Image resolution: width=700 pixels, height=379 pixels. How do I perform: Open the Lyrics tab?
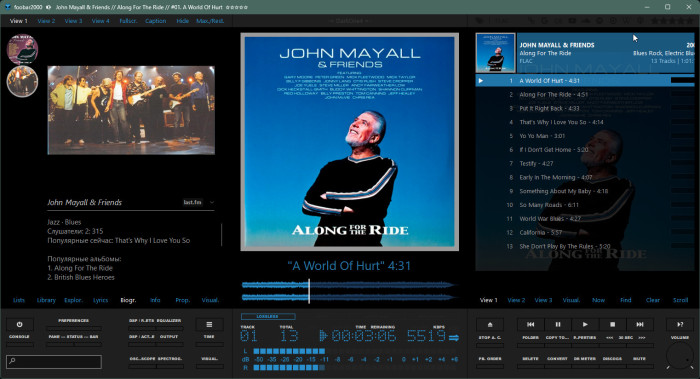100,300
